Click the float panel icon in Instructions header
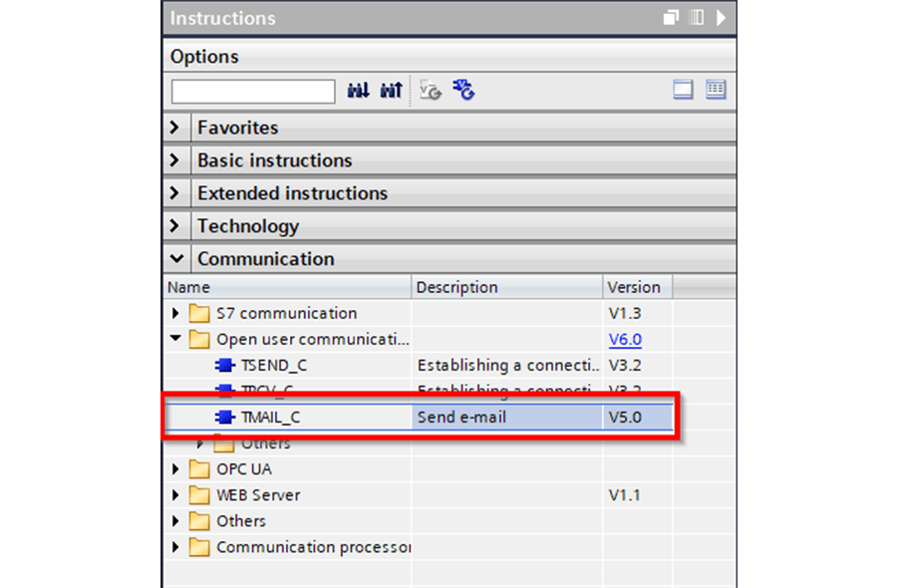 (671, 18)
